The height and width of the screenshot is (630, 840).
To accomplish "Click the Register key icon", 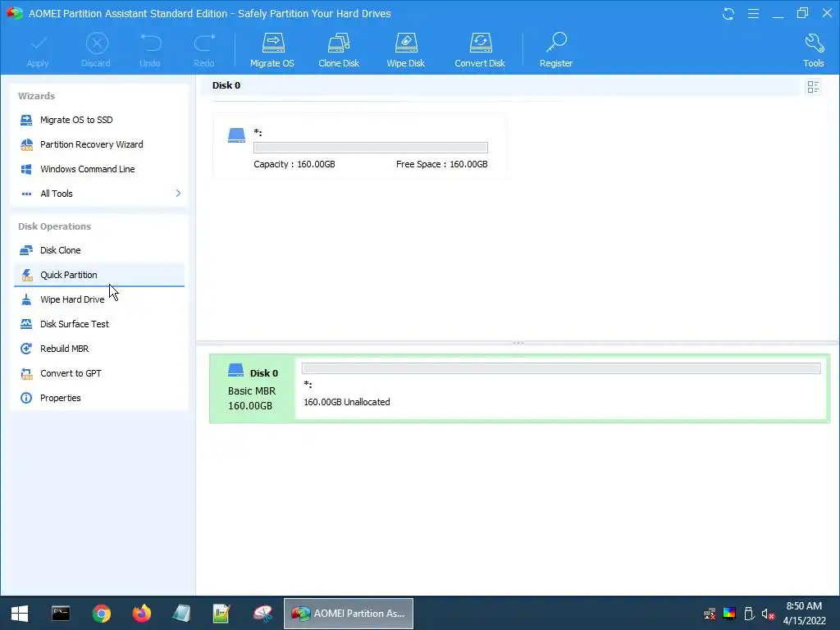I will [556, 43].
